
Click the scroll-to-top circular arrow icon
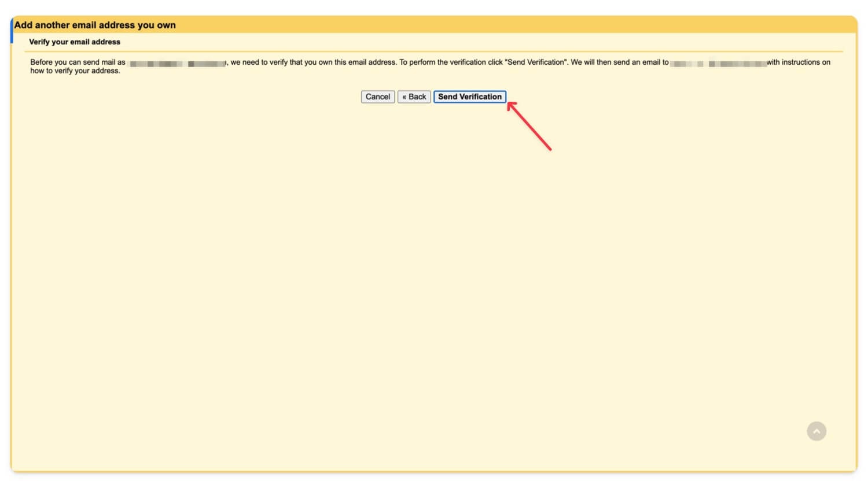[x=816, y=431]
